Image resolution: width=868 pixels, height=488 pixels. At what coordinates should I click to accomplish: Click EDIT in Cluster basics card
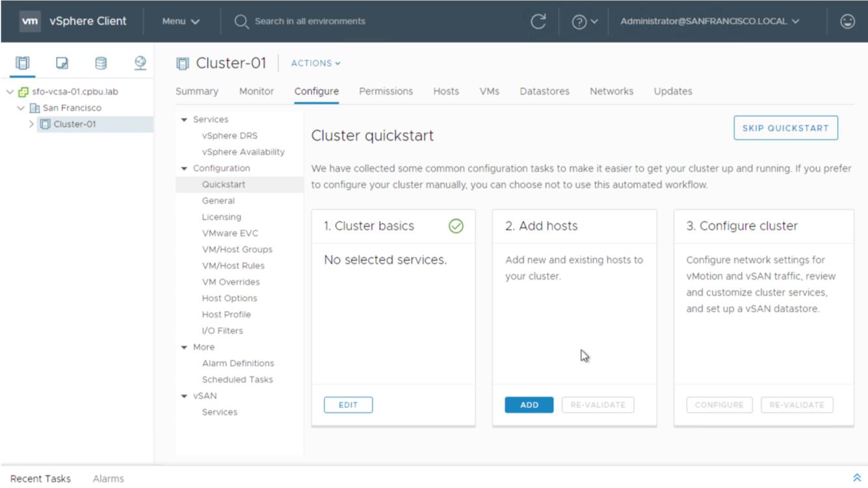click(x=349, y=405)
